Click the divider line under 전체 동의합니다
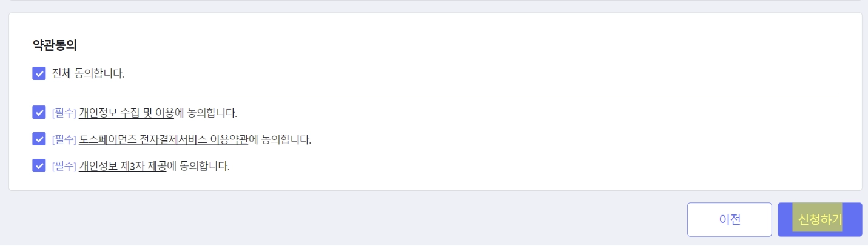868x246 pixels. click(x=435, y=93)
